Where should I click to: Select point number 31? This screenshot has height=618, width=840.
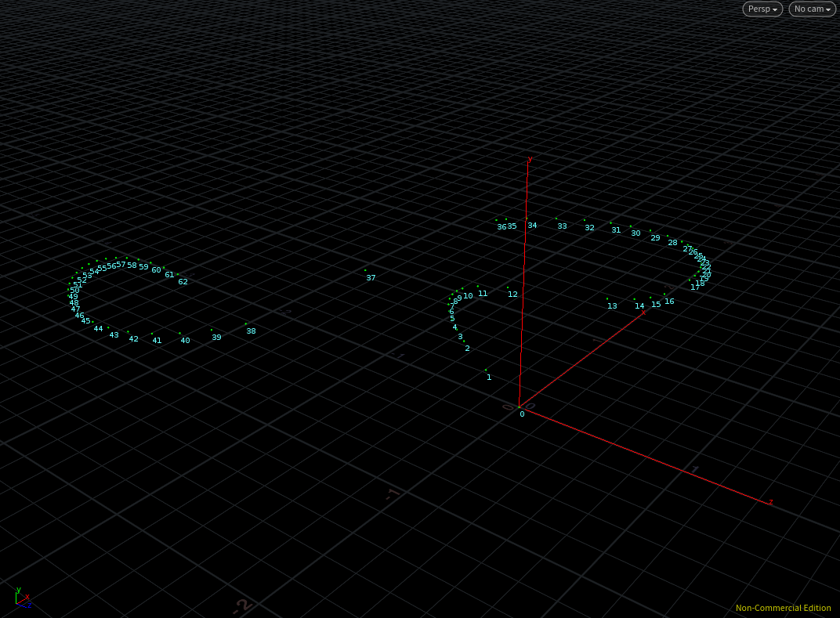pos(616,229)
